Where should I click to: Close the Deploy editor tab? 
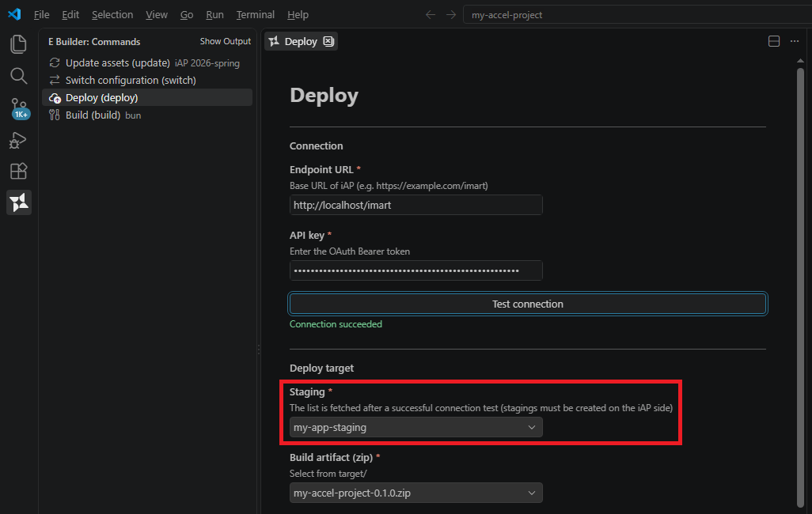pyautogui.click(x=329, y=41)
